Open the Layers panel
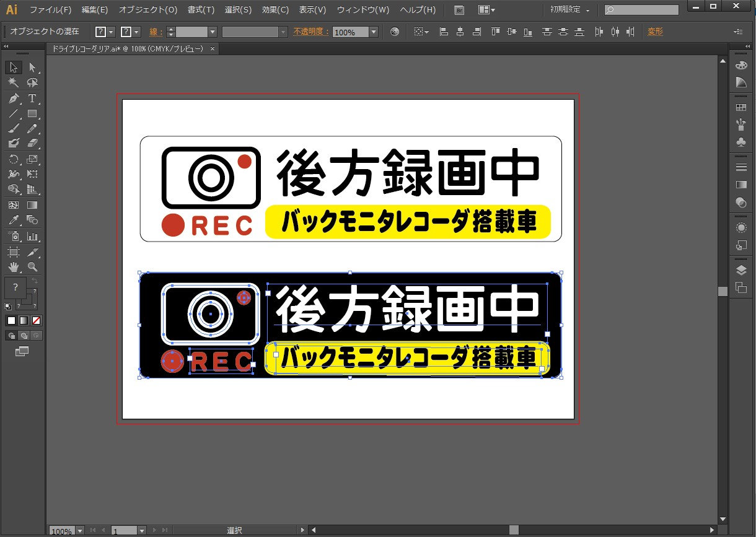 tap(741, 270)
